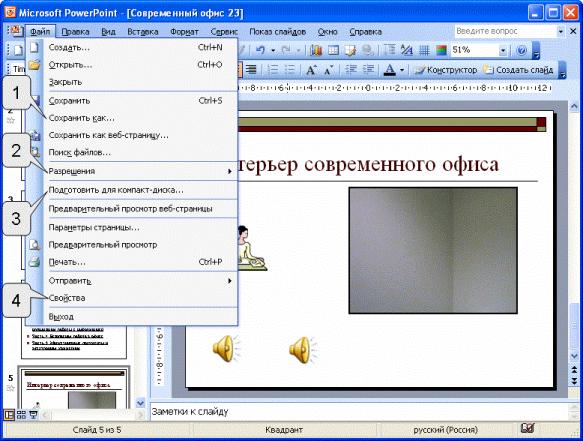The width and height of the screenshot is (583, 441).
Task: Open the 51% zoom dropdown
Action: 503,50
